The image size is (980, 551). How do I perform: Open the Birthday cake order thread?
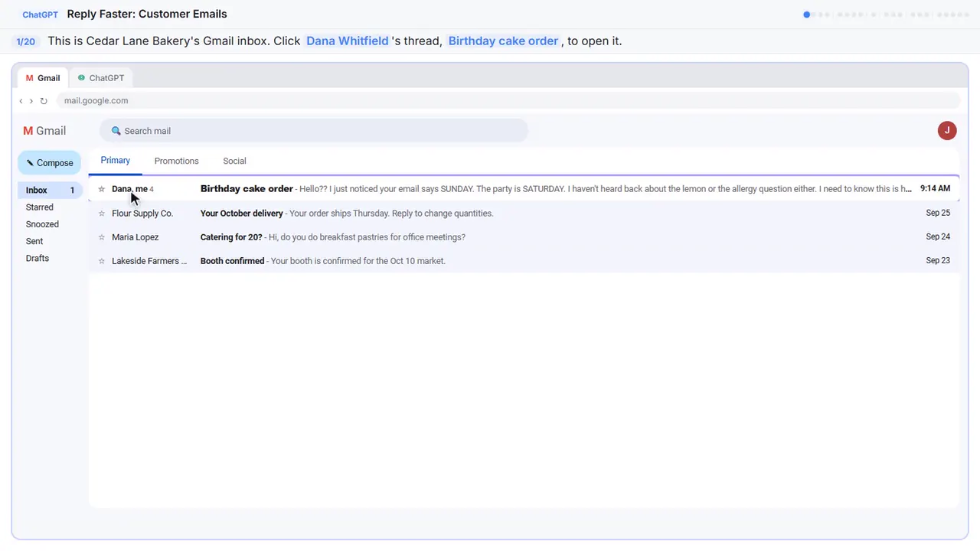pyautogui.click(x=524, y=189)
